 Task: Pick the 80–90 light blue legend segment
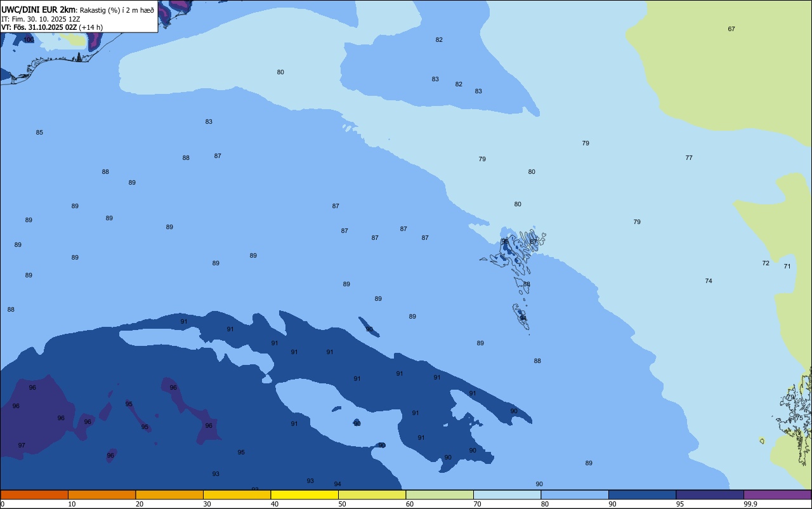click(x=575, y=494)
